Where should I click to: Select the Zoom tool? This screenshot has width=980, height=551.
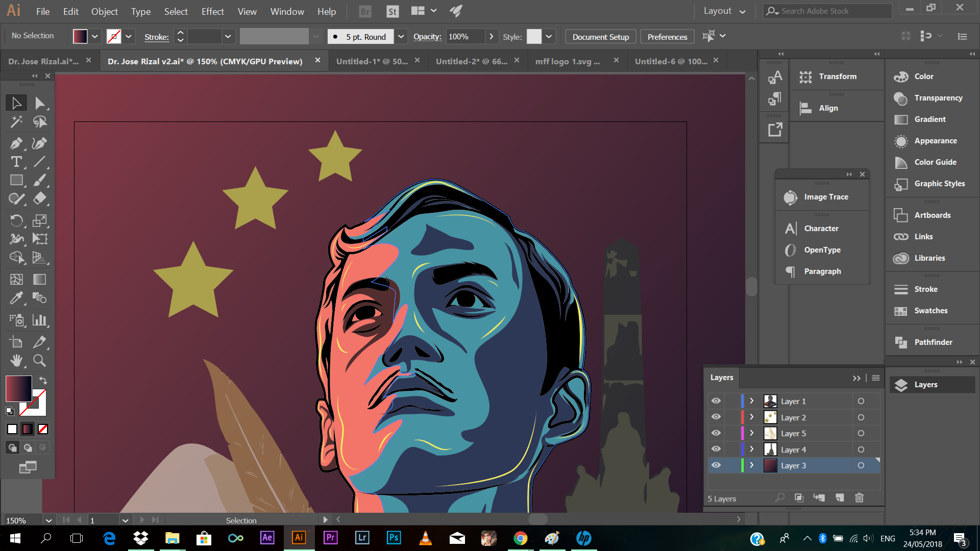click(40, 360)
